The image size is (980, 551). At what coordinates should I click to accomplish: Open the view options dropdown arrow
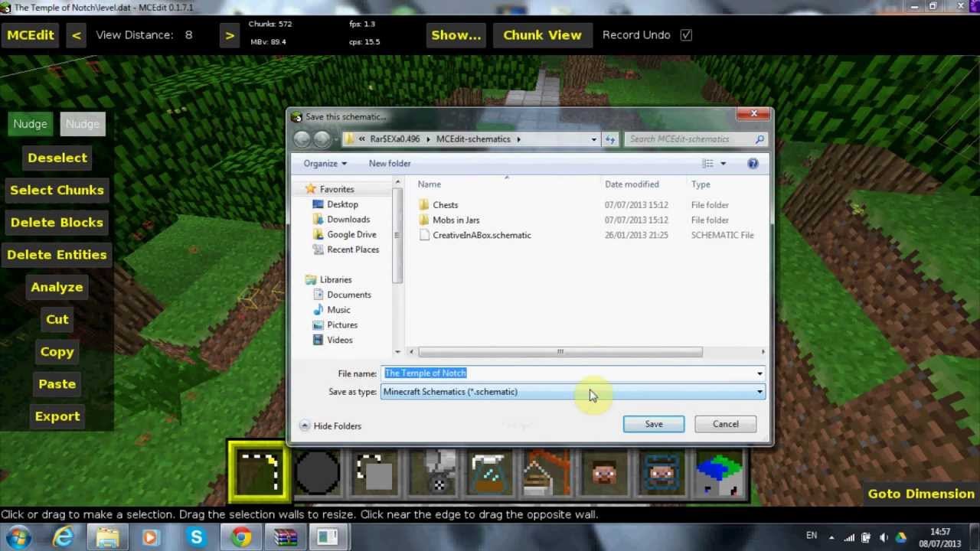[x=723, y=163]
